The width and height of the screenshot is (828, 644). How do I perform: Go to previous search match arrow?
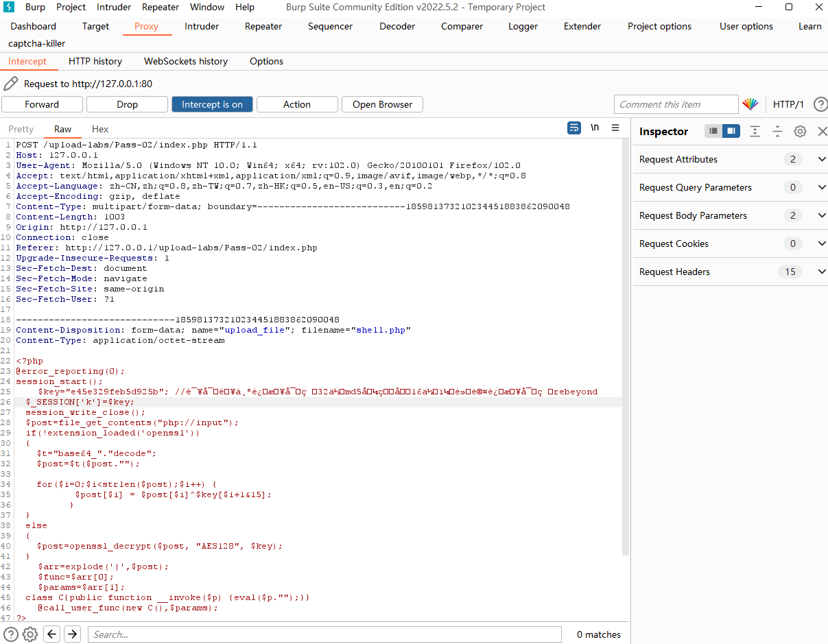(x=51, y=634)
